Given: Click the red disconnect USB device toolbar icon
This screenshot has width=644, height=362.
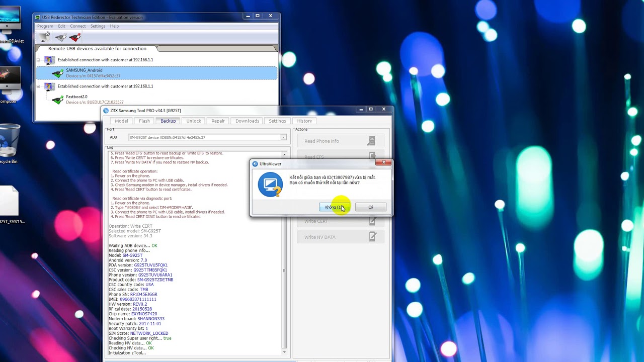Looking at the screenshot, I should pos(75,37).
